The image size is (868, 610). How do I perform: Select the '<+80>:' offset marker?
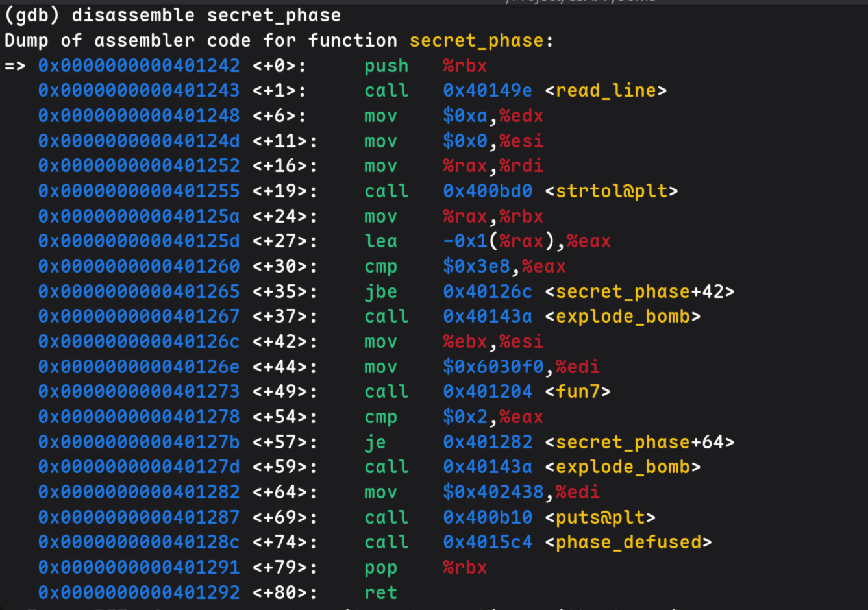pos(285,592)
